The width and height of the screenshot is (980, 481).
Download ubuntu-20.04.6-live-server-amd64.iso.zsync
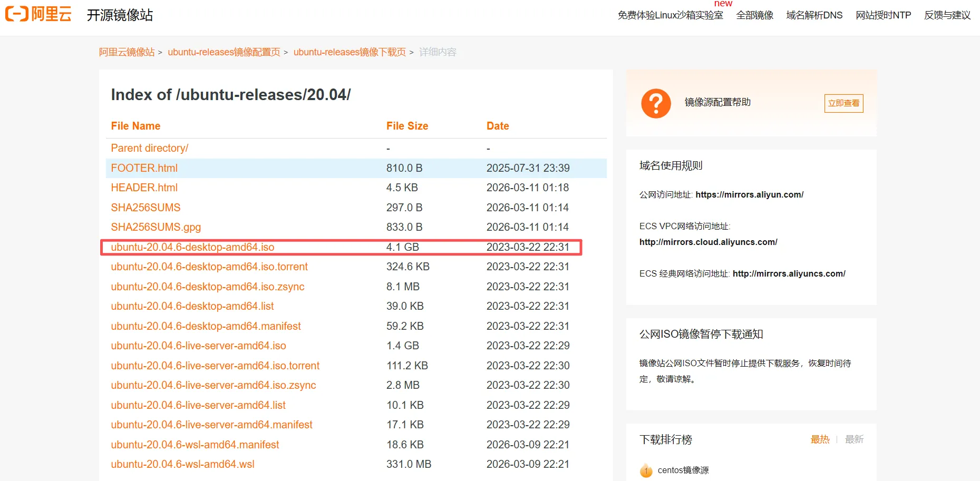pos(214,385)
